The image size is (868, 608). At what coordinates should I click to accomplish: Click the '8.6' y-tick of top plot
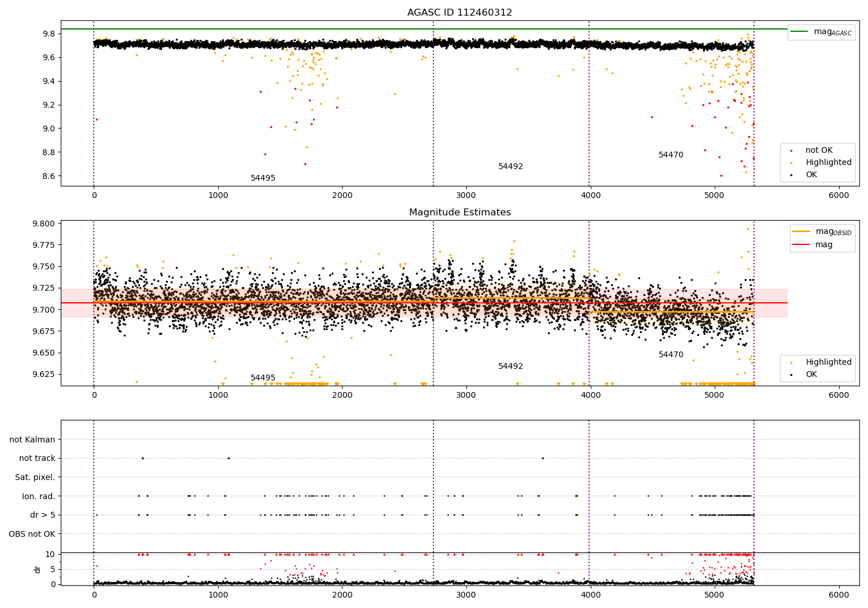pos(49,176)
